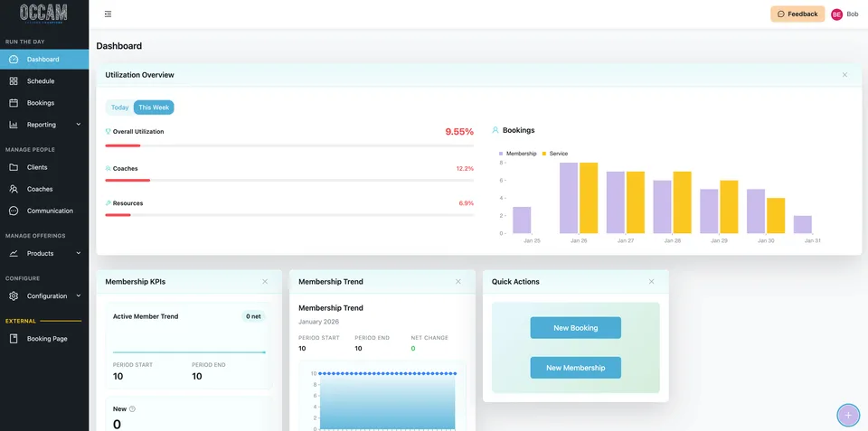Open Clients in the sidebar

tap(44, 167)
